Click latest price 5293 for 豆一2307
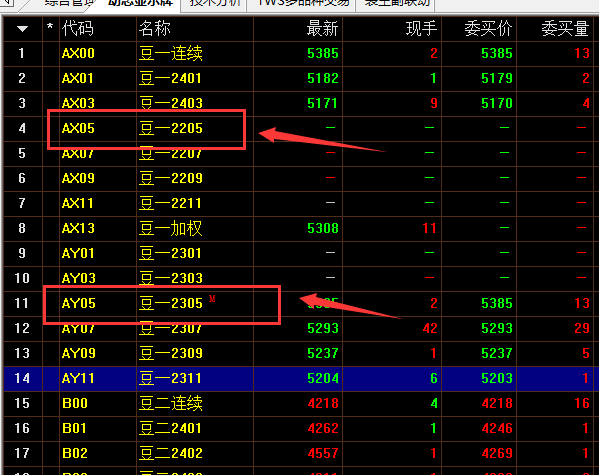 click(x=323, y=328)
